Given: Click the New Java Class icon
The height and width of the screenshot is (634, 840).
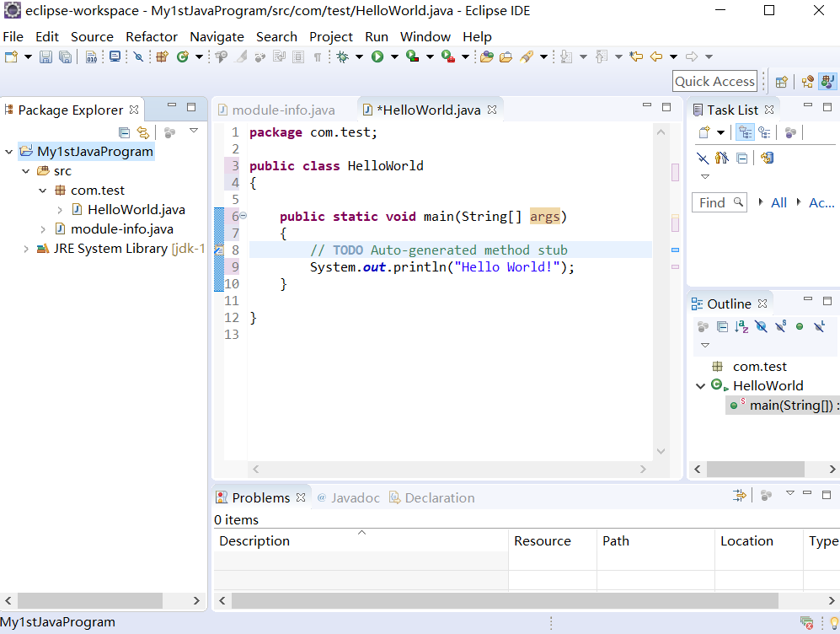Looking at the screenshot, I should (183, 56).
